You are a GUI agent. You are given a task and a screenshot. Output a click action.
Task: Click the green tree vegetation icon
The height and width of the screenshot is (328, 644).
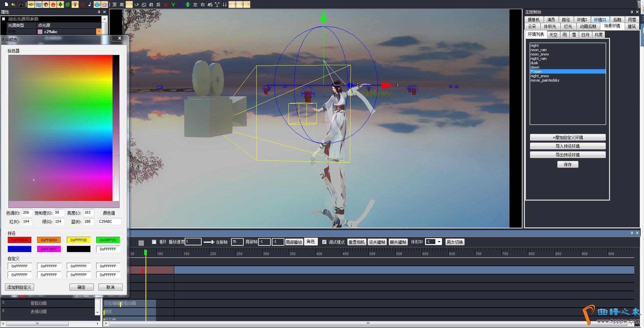click(60, 5)
